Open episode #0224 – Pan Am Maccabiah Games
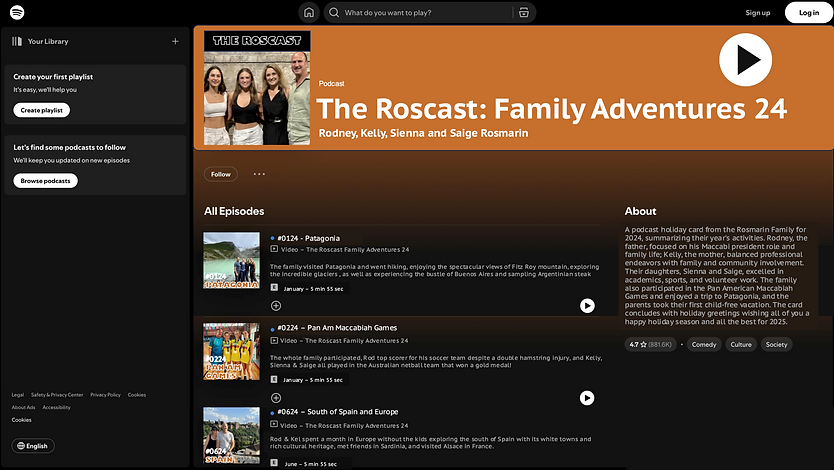The width and height of the screenshot is (834, 470). coord(337,328)
